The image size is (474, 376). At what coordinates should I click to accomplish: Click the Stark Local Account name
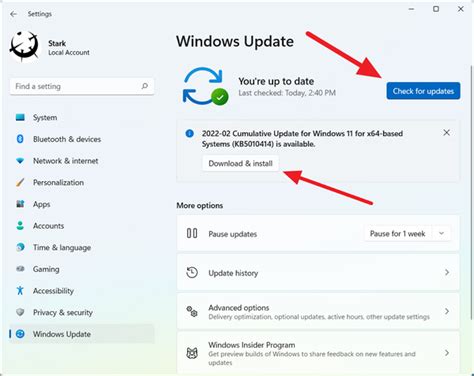pyautogui.click(x=69, y=48)
